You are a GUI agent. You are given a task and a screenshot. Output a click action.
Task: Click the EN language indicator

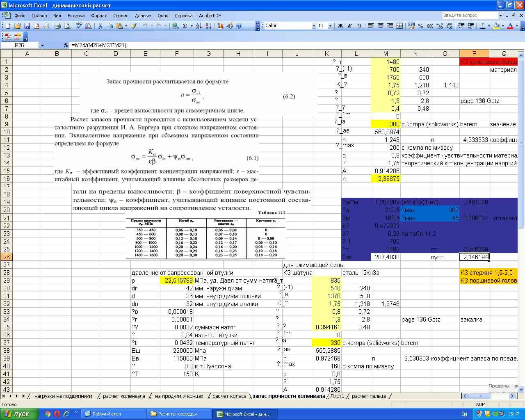tap(464, 414)
